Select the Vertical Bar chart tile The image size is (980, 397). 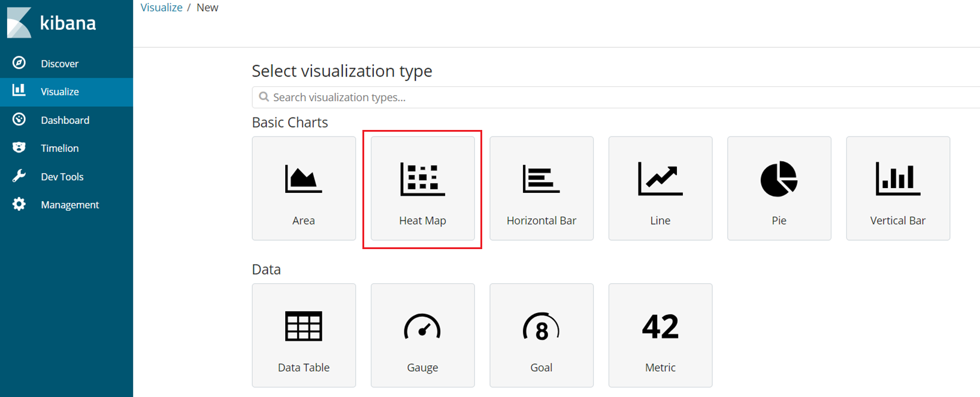coord(898,189)
